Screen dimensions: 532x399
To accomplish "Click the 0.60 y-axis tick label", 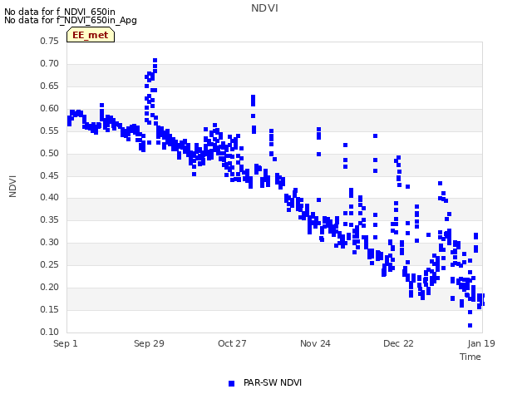I will click(50, 108).
